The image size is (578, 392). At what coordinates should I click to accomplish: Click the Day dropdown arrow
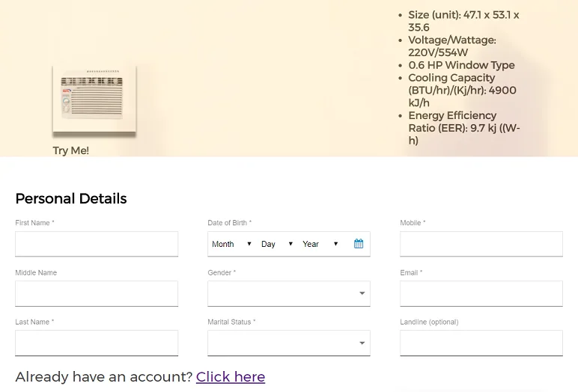290,244
